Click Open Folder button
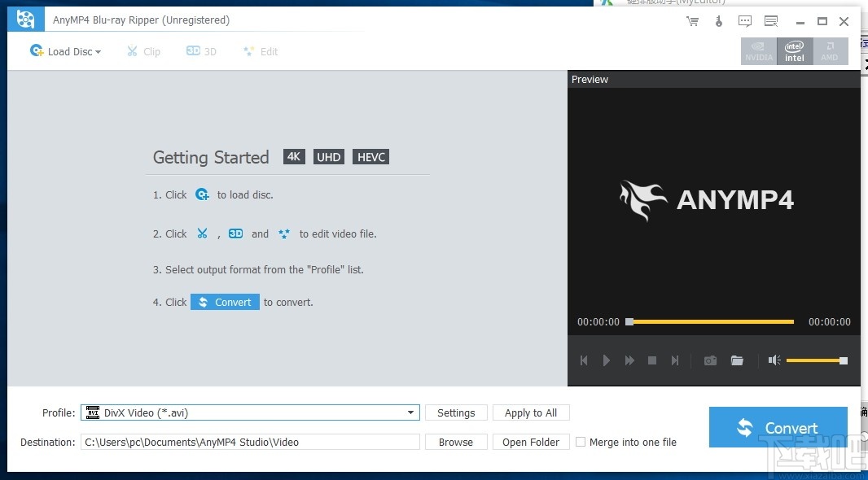This screenshot has height=480, width=868. tap(531, 442)
